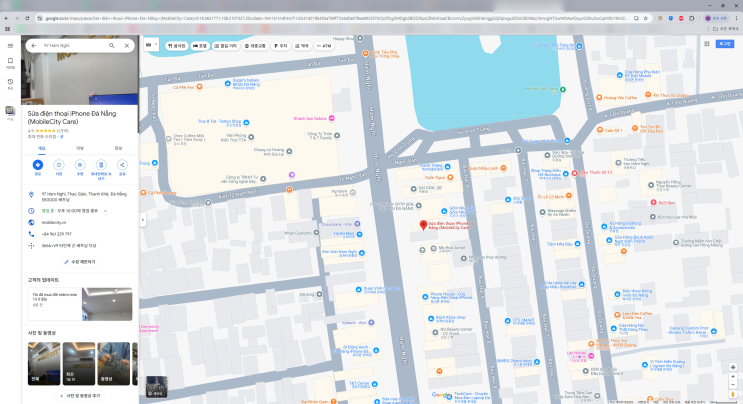The width and height of the screenshot is (743, 404).
Task: Click the Ốc Lê Cô Minh restaurant marker
Action: [569, 196]
